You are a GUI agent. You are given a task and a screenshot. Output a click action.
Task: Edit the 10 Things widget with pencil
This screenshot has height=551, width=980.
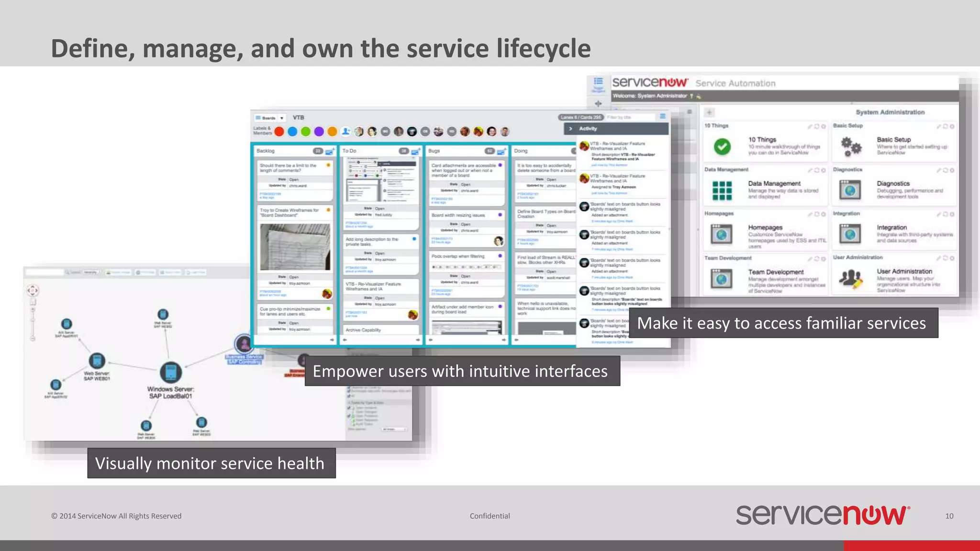coord(810,127)
